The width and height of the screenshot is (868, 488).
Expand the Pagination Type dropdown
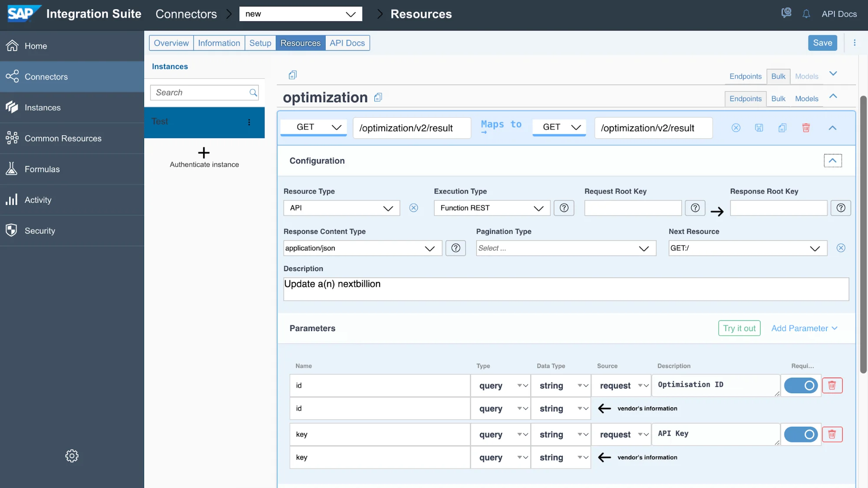(645, 248)
